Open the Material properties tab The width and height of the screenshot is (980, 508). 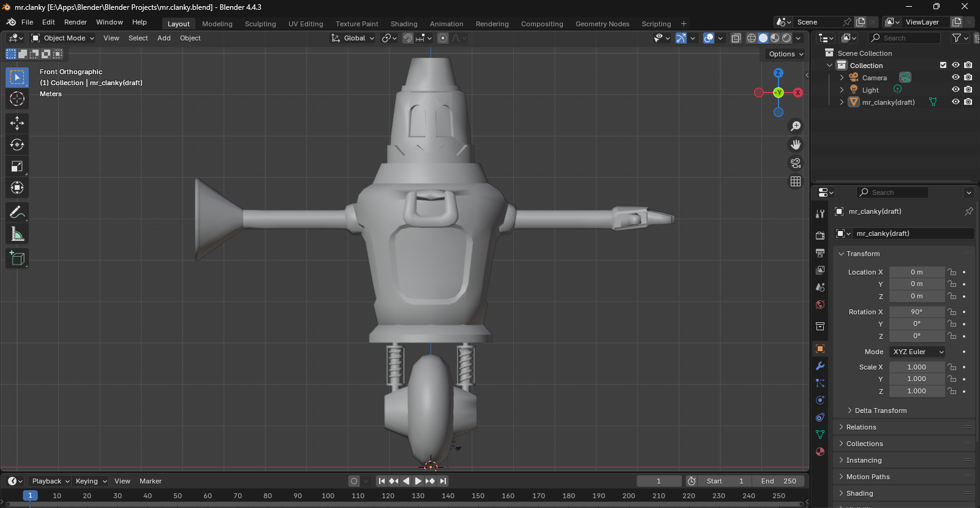820,452
